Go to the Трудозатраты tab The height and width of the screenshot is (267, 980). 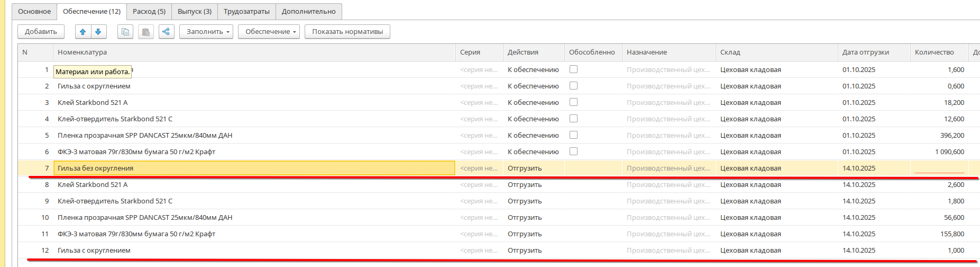coord(246,12)
